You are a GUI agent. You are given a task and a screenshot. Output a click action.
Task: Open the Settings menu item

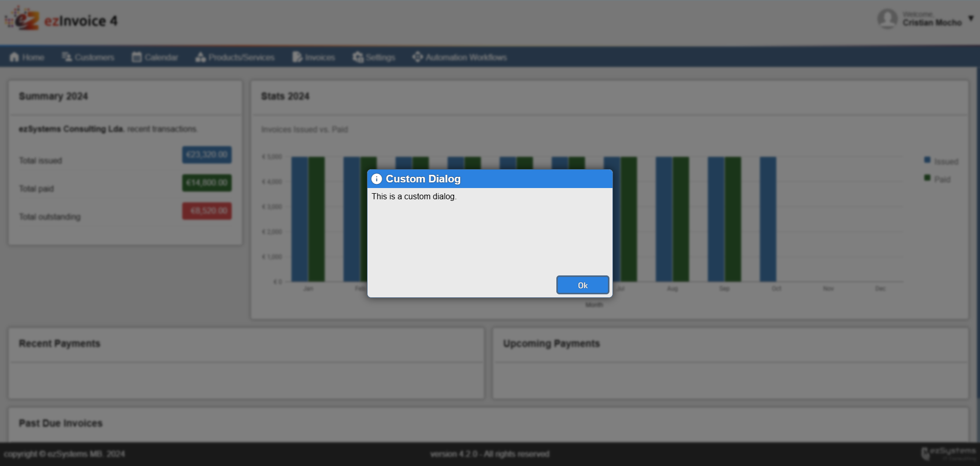(x=374, y=57)
